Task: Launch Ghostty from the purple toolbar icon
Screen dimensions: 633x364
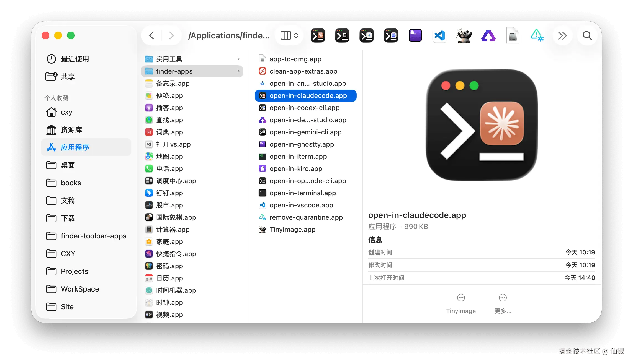Action: click(415, 35)
